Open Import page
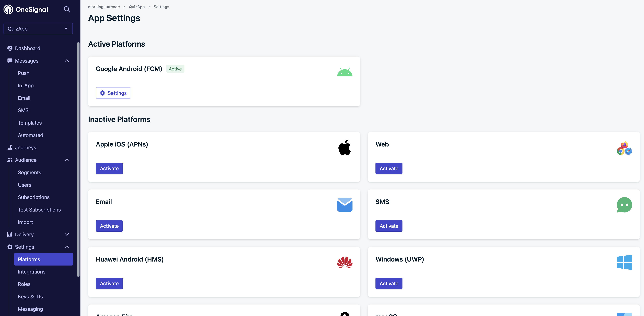This screenshot has height=316, width=644. [25, 222]
